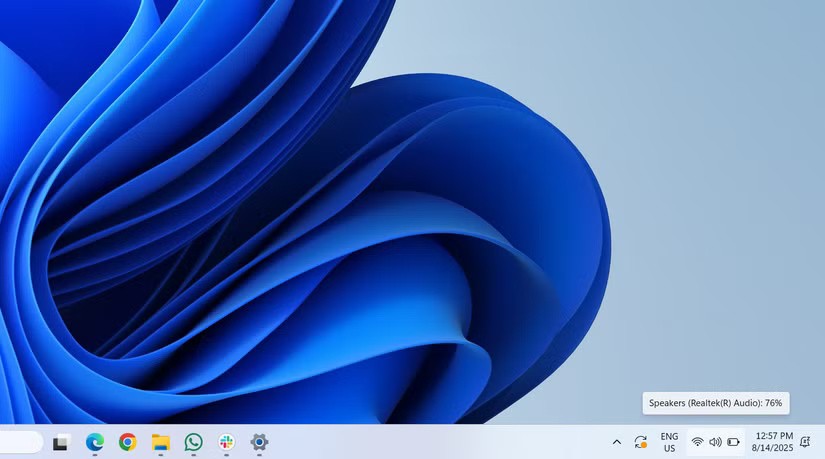Switch to Slack in the taskbar
Viewport: 825px width, 459px height.
coord(227,442)
